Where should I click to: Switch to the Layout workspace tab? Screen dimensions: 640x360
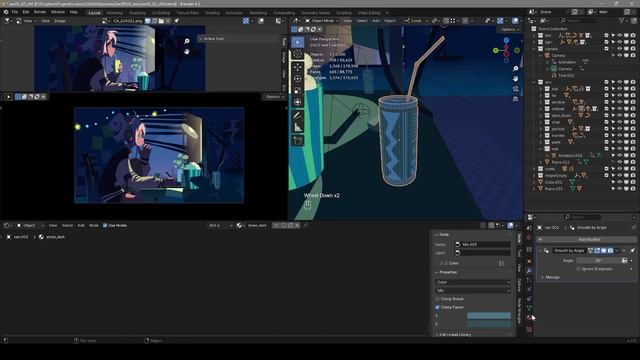point(94,13)
